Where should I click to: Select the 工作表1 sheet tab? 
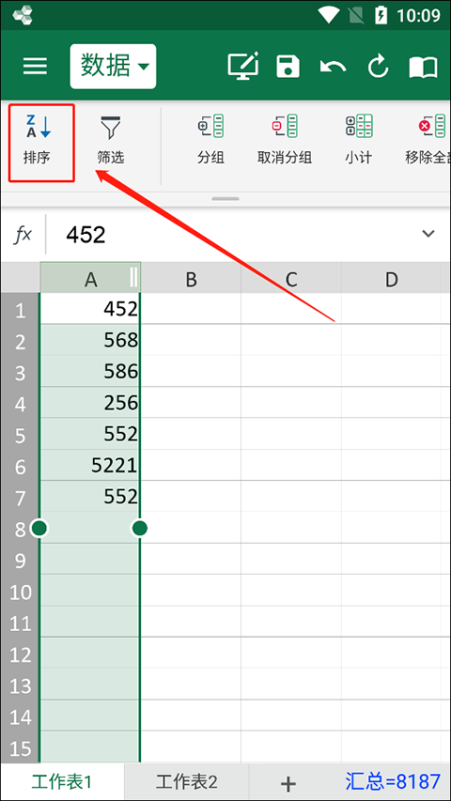(x=62, y=782)
